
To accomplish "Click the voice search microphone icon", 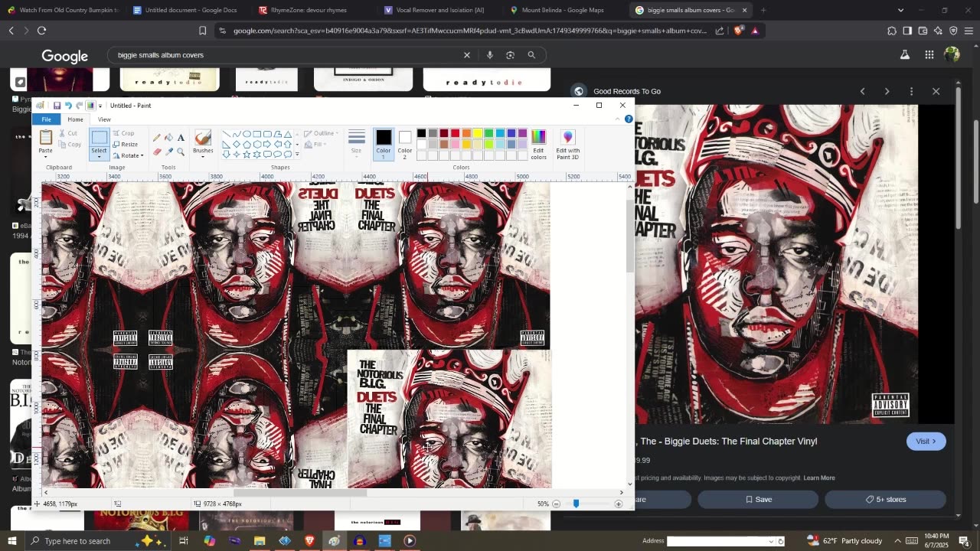I will point(489,55).
